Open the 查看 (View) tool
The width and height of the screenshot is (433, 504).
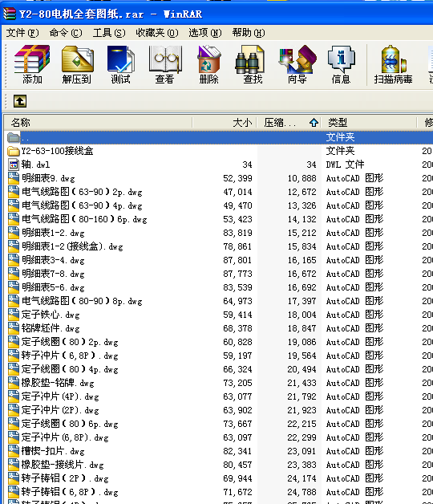point(165,65)
